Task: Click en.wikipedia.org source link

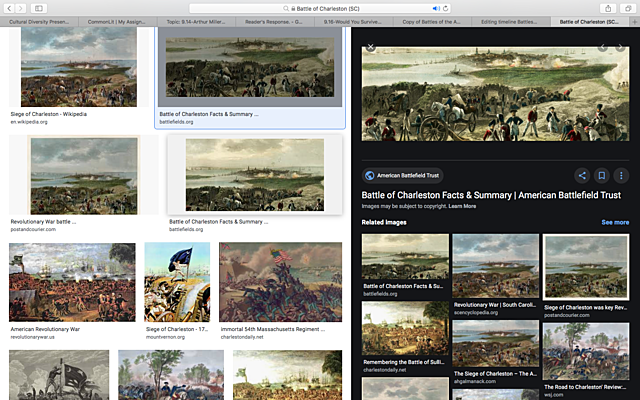Action: (29, 122)
